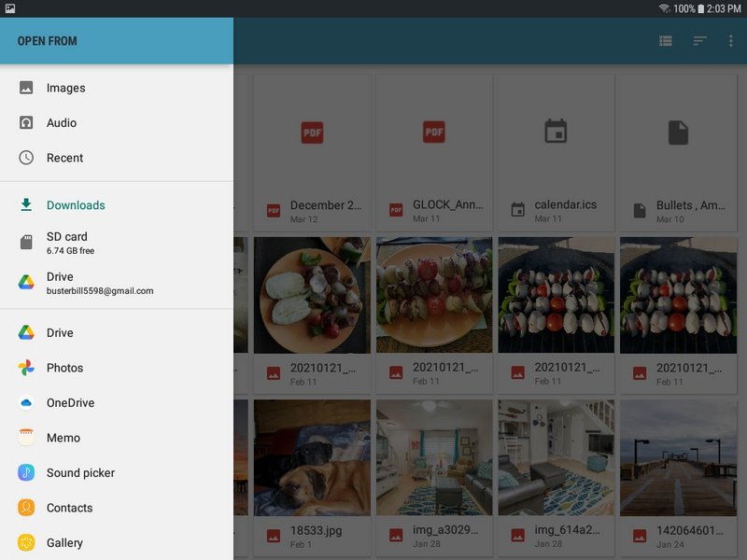The height and width of the screenshot is (560, 747).
Task: Click the Sound picker music note icon
Action: tap(26, 472)
